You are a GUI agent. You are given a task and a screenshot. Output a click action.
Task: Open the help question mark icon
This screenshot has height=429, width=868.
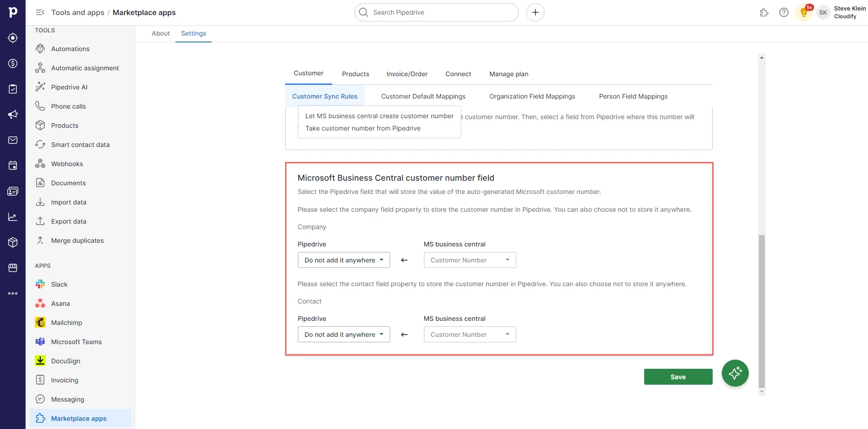coord(784,12)
